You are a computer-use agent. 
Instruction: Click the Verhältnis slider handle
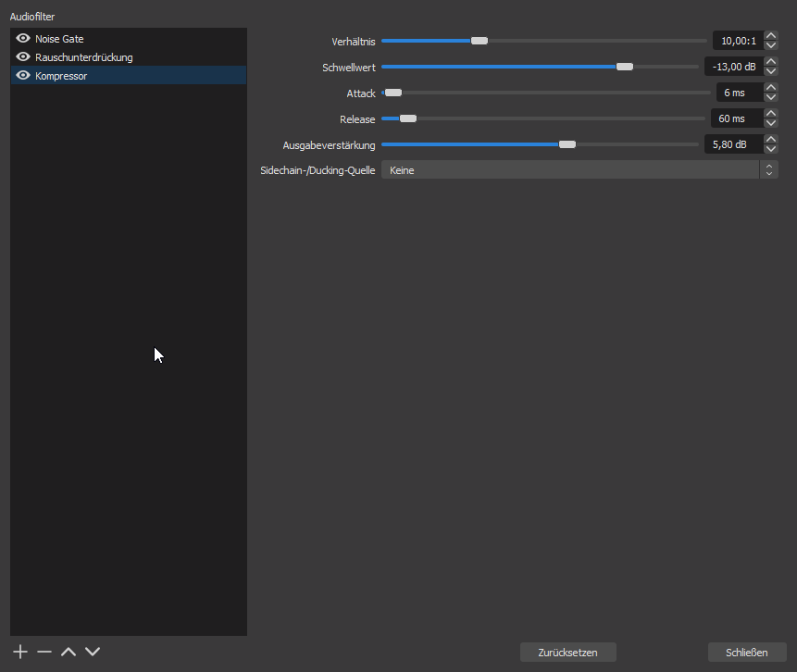479,41
